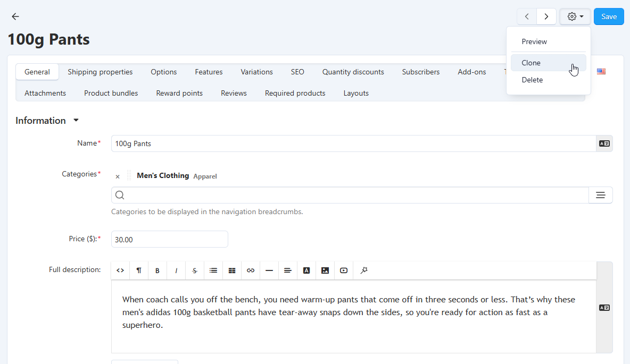Viewport: 630px width, 364px height.
Task: Open the text color tool
Action: pos(306,270)
